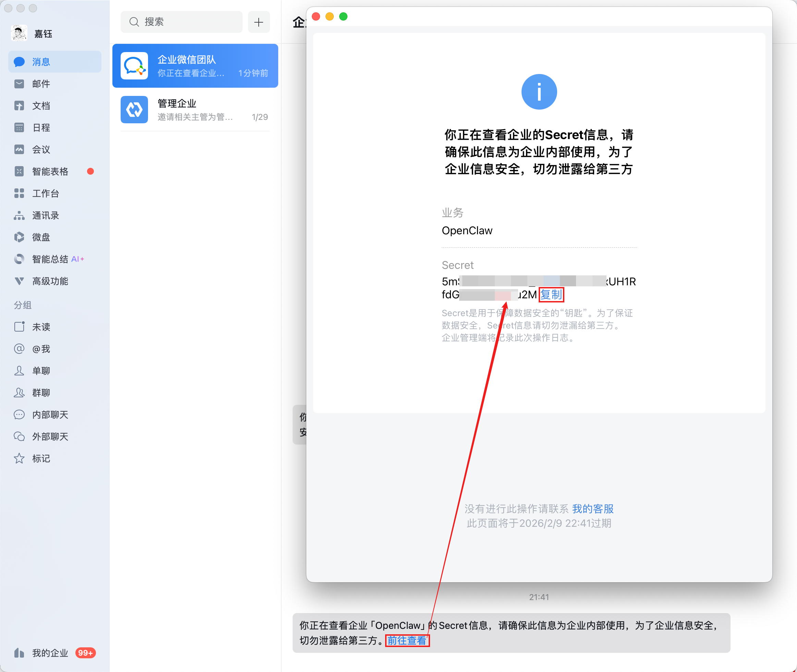797x672 pixels.
Task: Copy the Secret via 复制 link
Action: pyautogui.click(x=551, y=295)
